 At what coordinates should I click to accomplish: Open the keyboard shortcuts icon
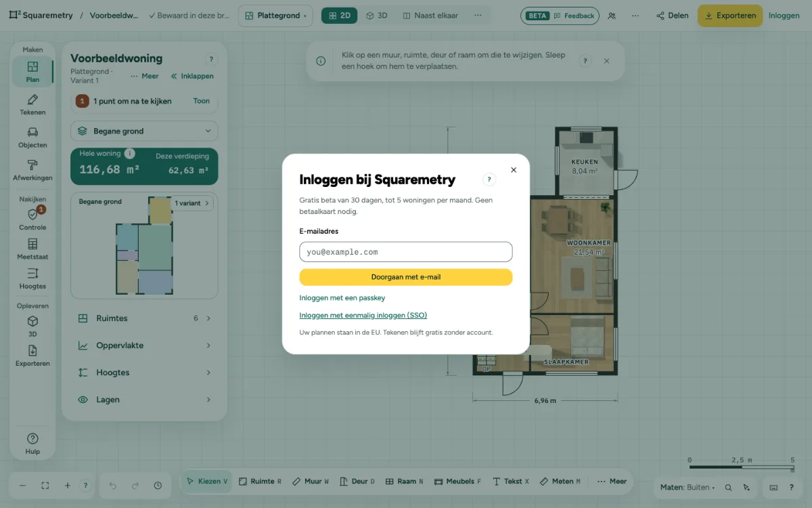click(773, 487)
